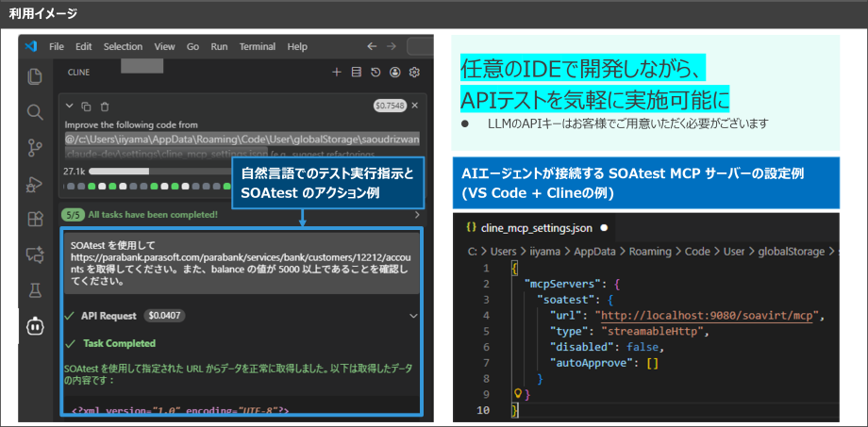
Task: Click the JSON braces icon on the editor tab
Action: [x=472, y=227]
